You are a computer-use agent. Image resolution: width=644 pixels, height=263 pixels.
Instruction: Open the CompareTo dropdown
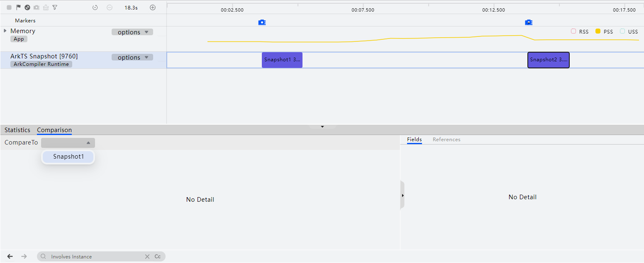tap(68, 143)
